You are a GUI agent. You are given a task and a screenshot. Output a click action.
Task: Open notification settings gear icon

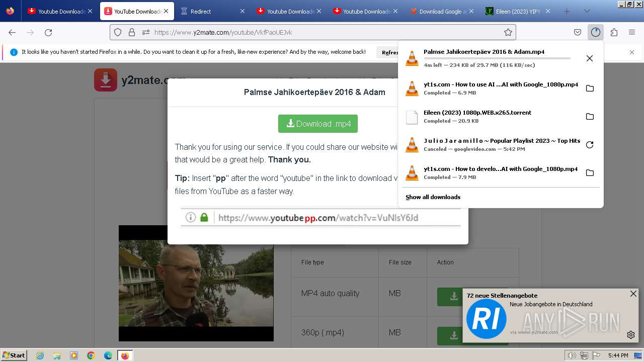pyautogui.click(x=631, y=335)
